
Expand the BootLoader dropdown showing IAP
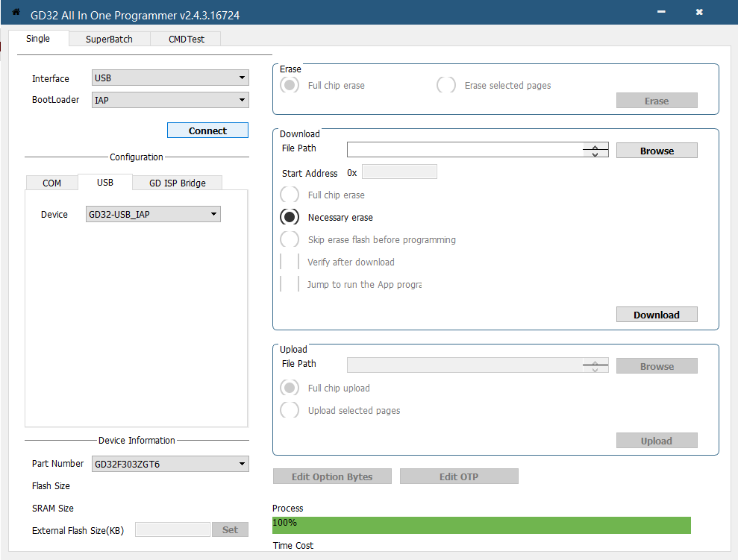170,100
